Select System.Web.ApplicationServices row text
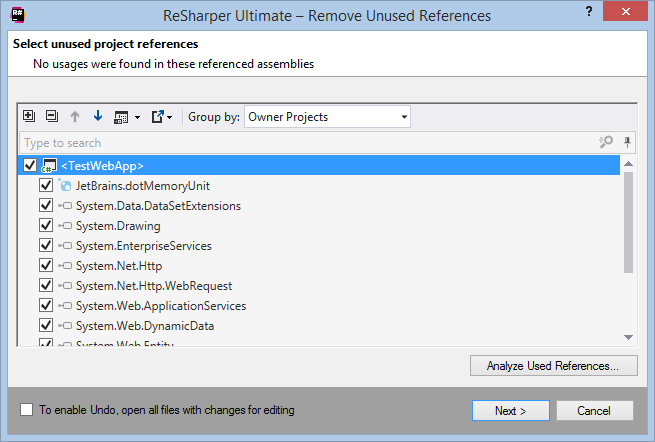The height and width of the screenshot is (442, 655). click(x=161, y=306)
